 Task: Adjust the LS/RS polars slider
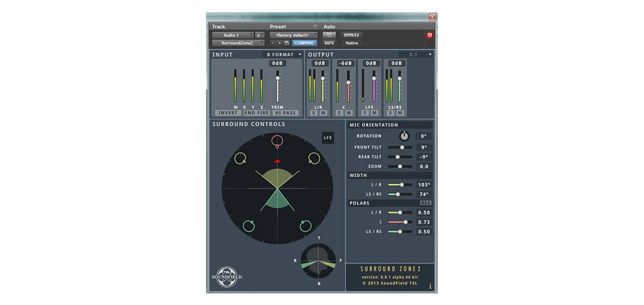tap(399, 232)
